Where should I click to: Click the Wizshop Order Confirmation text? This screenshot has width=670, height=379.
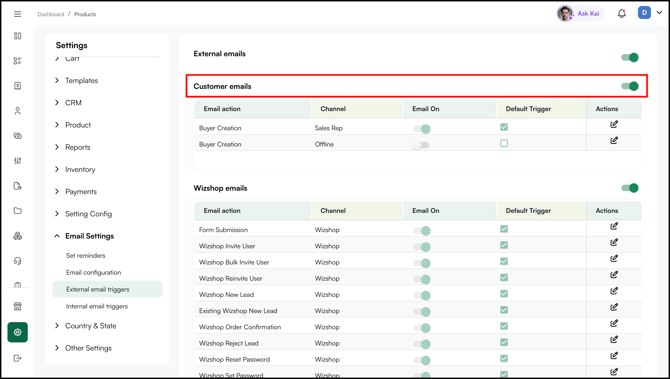pos(240,327)
